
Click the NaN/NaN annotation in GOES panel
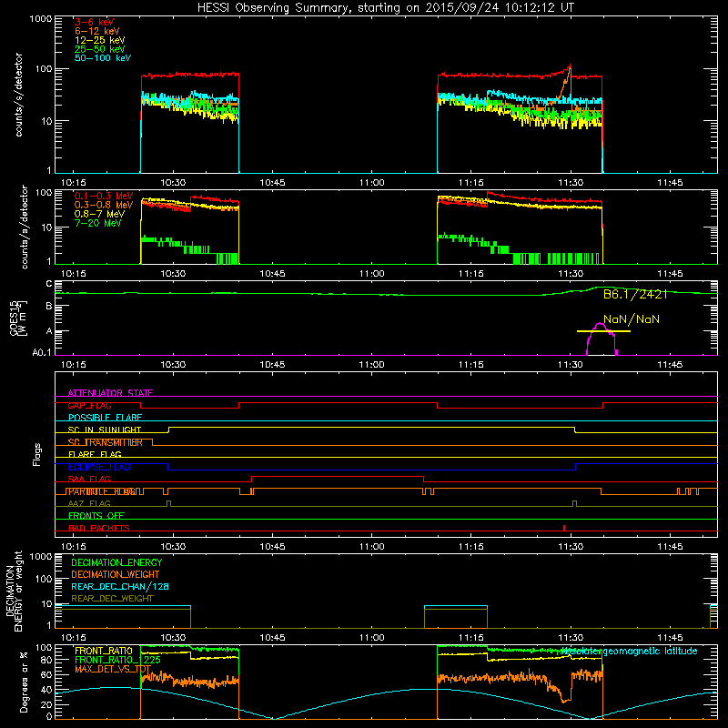[x=632, y=319]
